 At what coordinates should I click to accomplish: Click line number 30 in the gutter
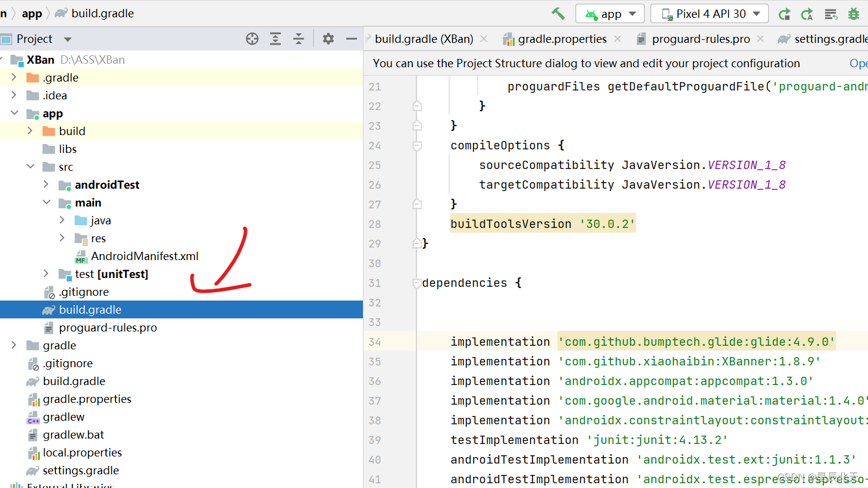point(375,263)
